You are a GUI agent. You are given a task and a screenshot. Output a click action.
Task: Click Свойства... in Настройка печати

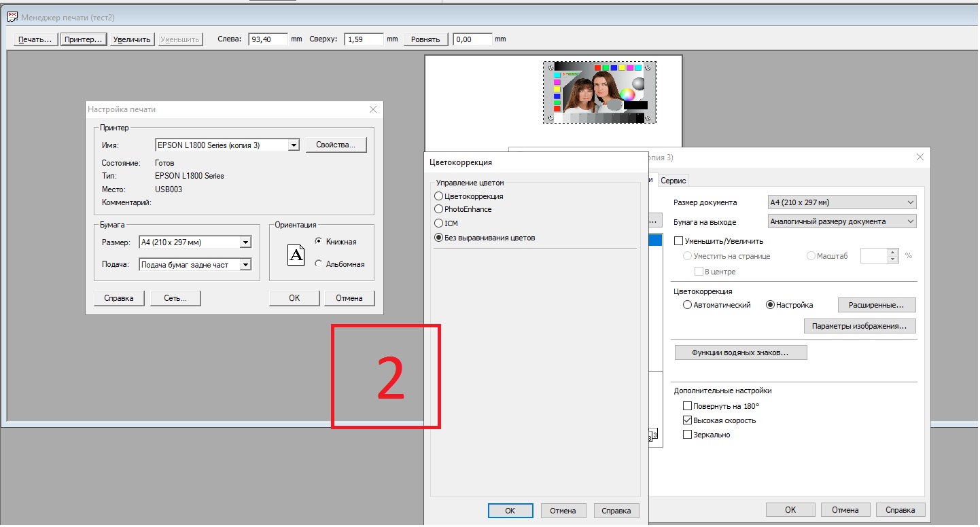[336, 145]
